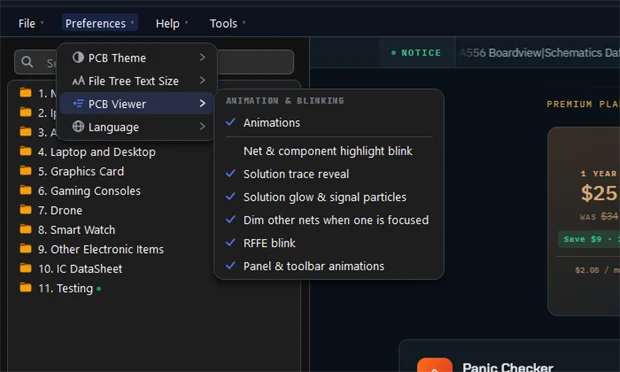Open the 9. Other Electronic Items folder
Screen dimensions: 620x372
(x=101, y=249)
